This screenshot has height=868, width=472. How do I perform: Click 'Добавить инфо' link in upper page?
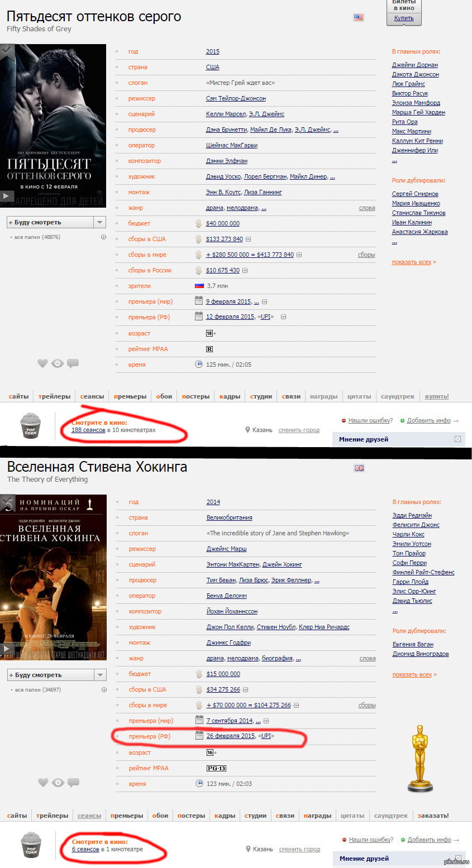[x=428, y=420]
